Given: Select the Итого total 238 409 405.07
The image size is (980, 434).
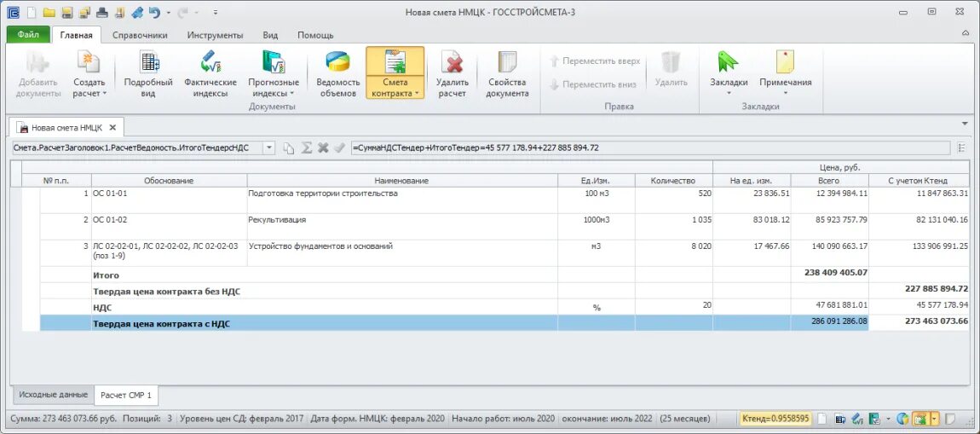Looking at the screenshot, I should tap(830, 275).
